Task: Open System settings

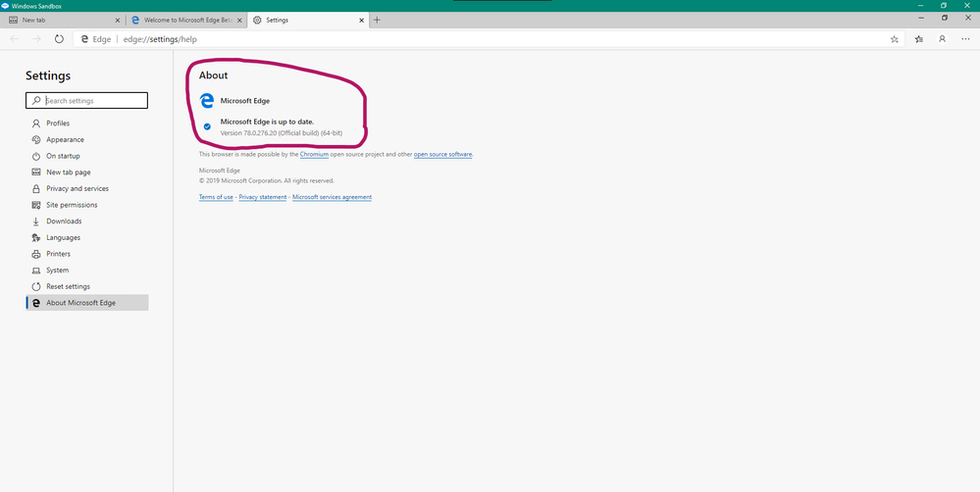Action: (x=87, y=270)
